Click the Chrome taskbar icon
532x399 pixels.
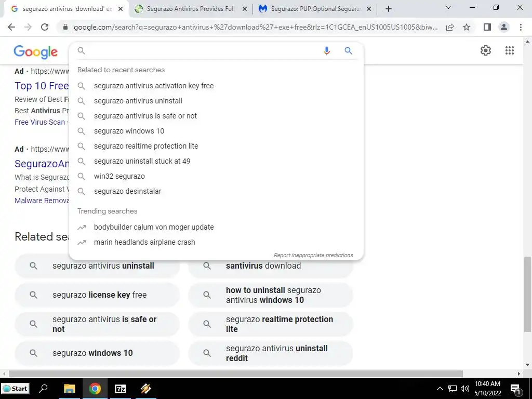95,389
